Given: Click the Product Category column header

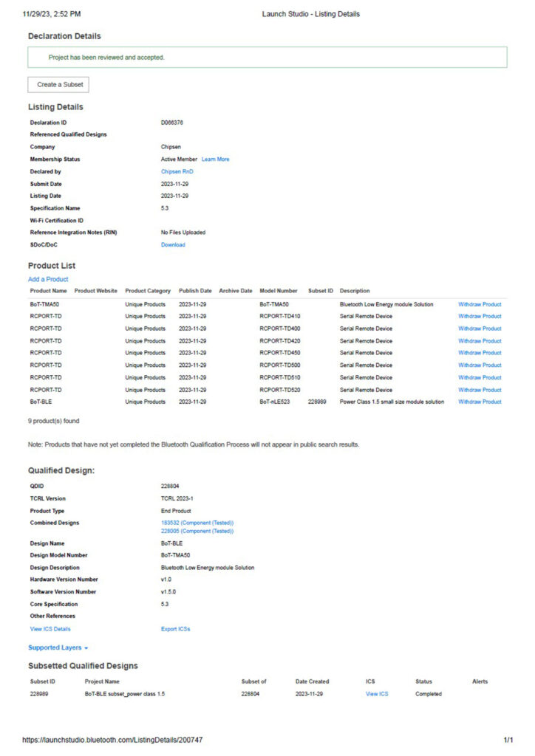Looking at the screenshot, I should 148,291.
